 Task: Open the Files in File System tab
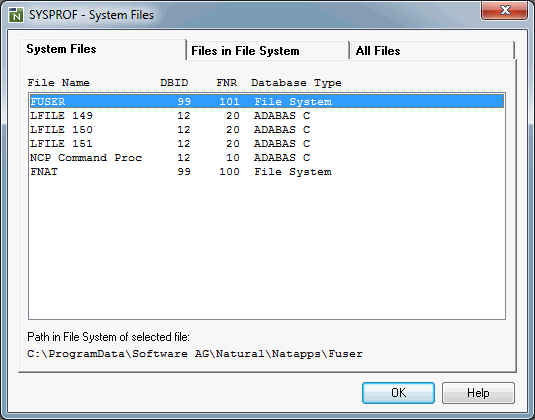click(x=268, y=51)
